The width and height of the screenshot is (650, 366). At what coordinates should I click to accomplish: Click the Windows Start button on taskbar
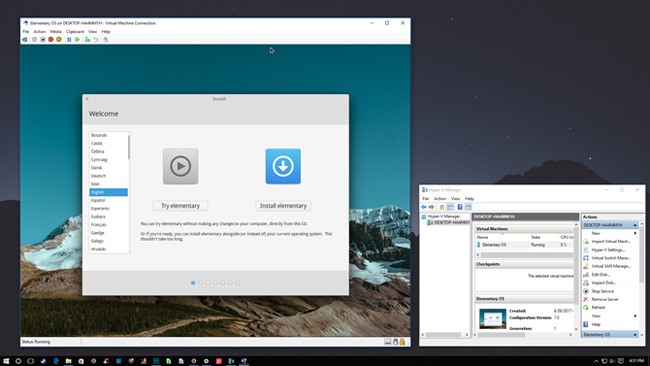pos(6,361)
